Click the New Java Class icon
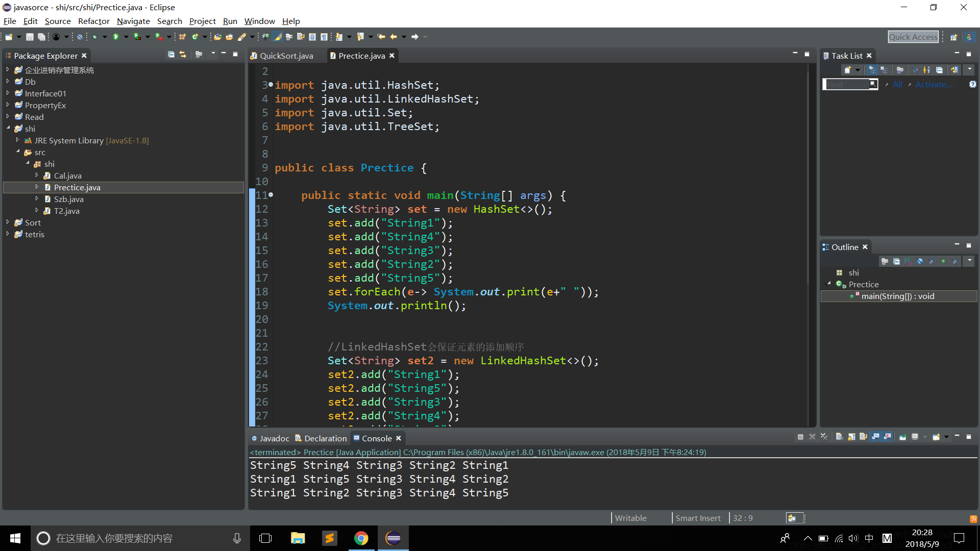 tap(195, 37)
